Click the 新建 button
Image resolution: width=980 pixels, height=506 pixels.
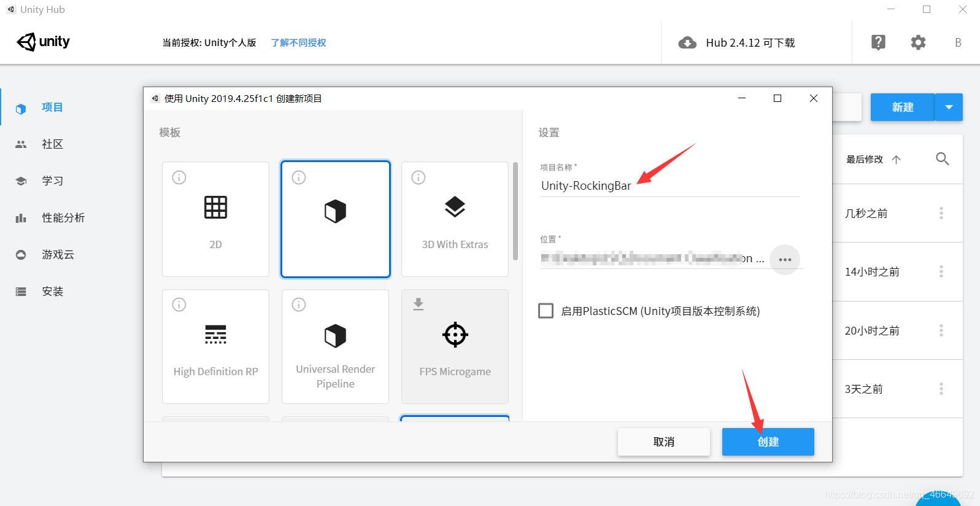903,107
